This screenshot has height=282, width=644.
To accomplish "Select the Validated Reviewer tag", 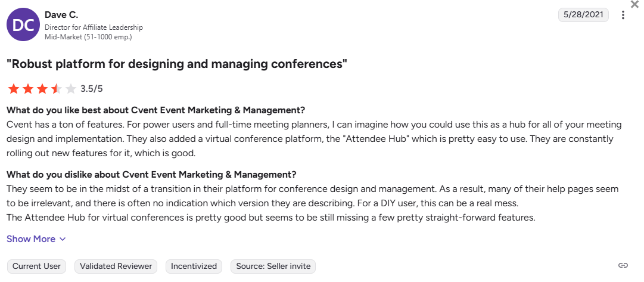I will pos(116,266).
